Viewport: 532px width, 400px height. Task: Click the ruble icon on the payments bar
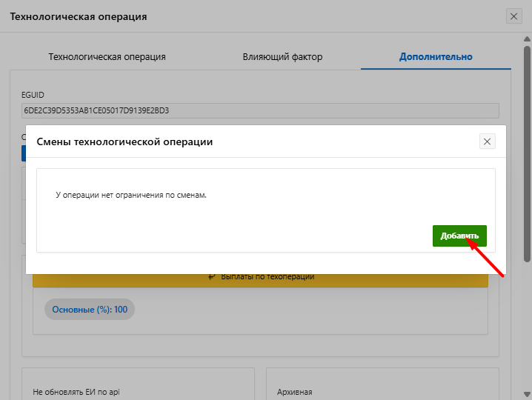[x=212, y=277]
